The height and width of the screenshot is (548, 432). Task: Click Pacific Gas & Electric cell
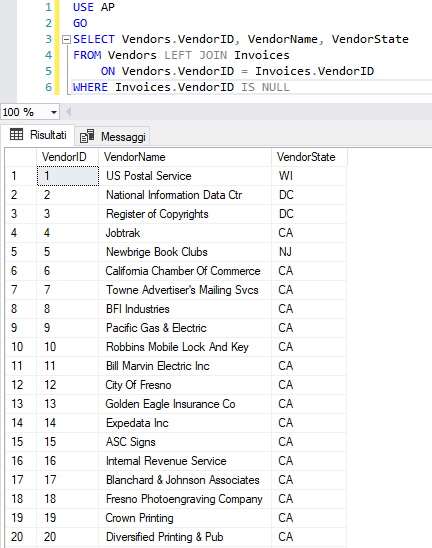(185, 328)
